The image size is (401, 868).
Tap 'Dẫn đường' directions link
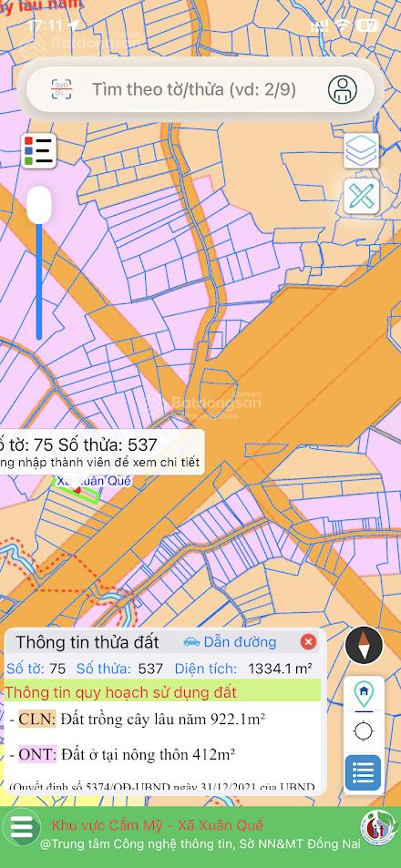point(240,642)
